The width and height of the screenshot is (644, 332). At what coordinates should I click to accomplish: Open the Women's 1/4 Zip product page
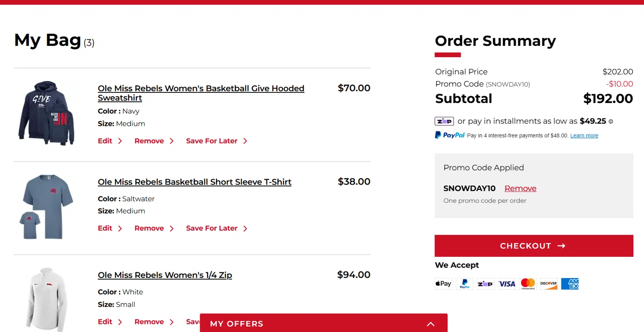click(165, 275)
